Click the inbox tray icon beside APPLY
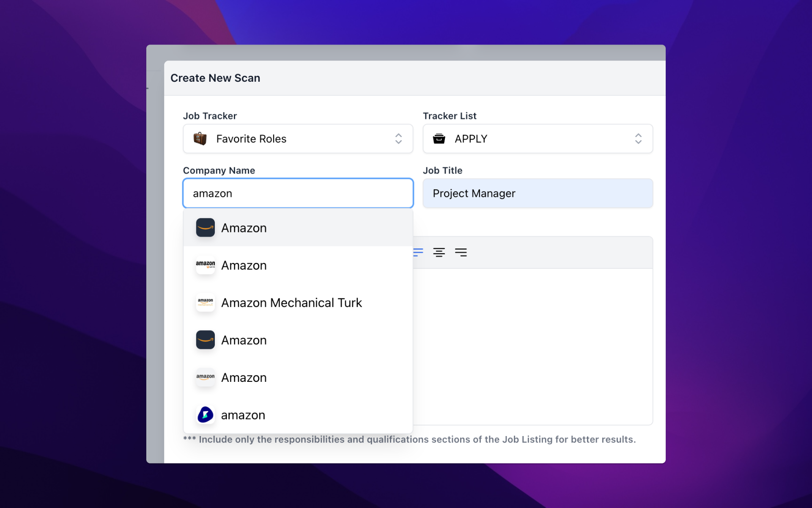The image size is (812, 508). point(439,138)
